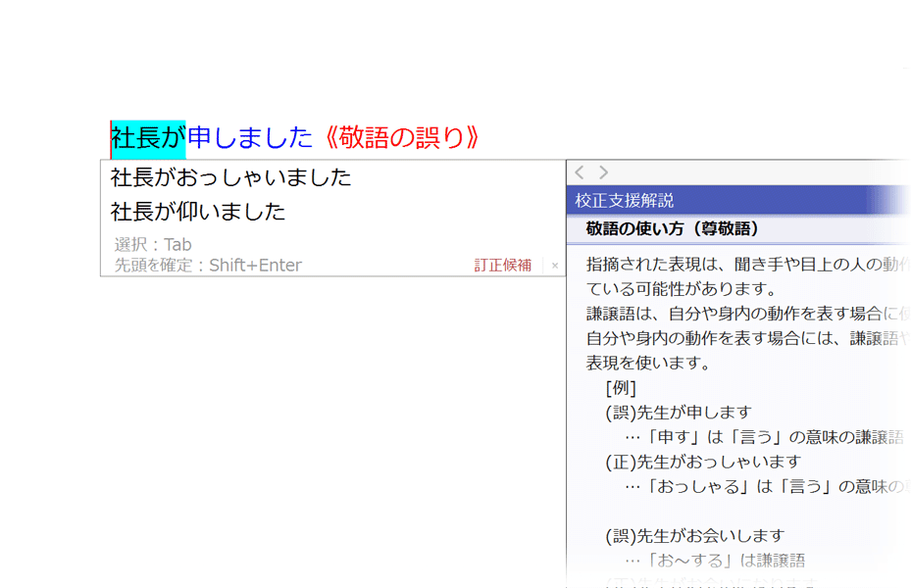Click the back arrow in the explanation panel

(x=580, y=172)
